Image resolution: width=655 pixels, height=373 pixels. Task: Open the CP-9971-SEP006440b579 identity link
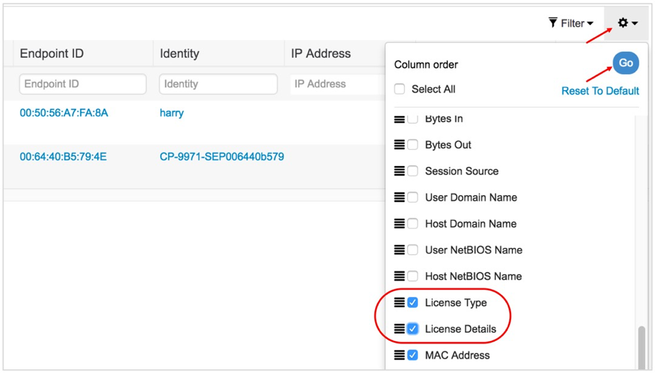(x=222, y=157)
